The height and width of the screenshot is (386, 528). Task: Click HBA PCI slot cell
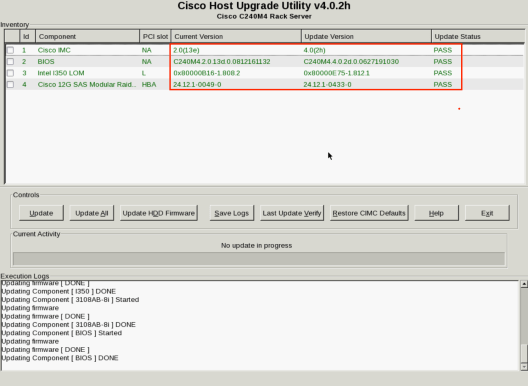(149, 85)
